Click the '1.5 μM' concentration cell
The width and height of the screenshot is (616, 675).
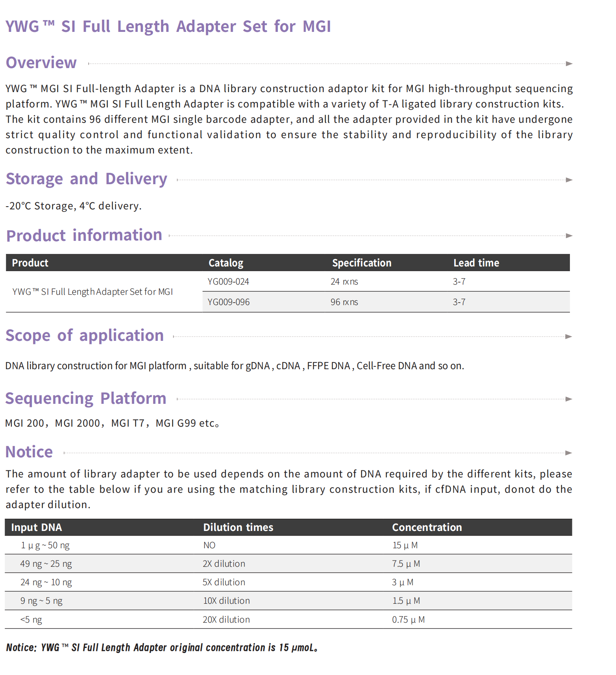click(x=406, y=601)
